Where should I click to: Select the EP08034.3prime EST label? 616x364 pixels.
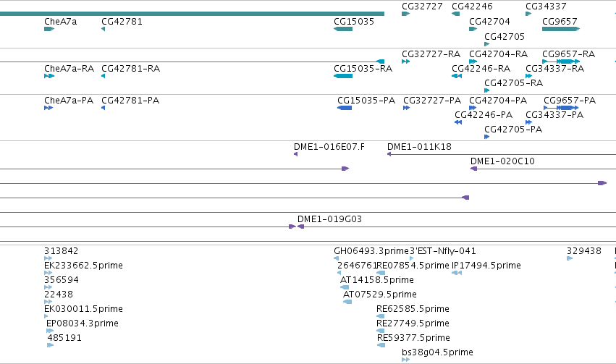[x=83, y=323]
